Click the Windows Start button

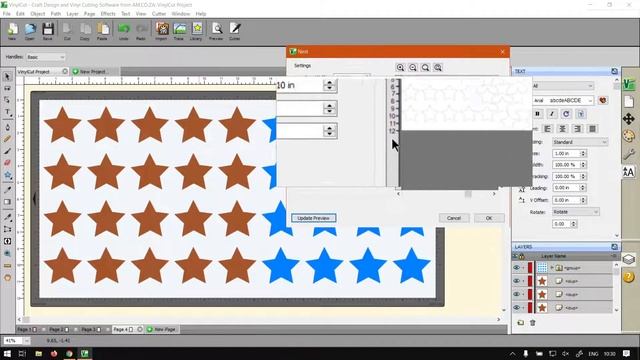[7, 353]
